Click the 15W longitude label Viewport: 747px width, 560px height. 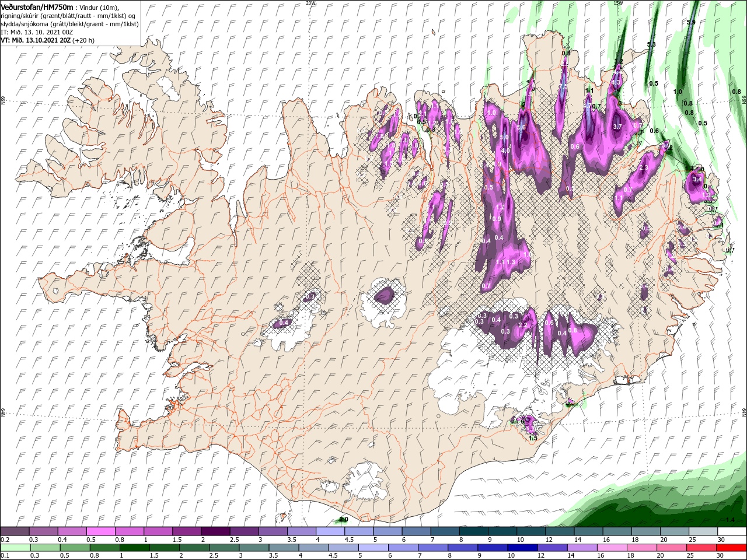pyautogui.click(x=618, y=3)
